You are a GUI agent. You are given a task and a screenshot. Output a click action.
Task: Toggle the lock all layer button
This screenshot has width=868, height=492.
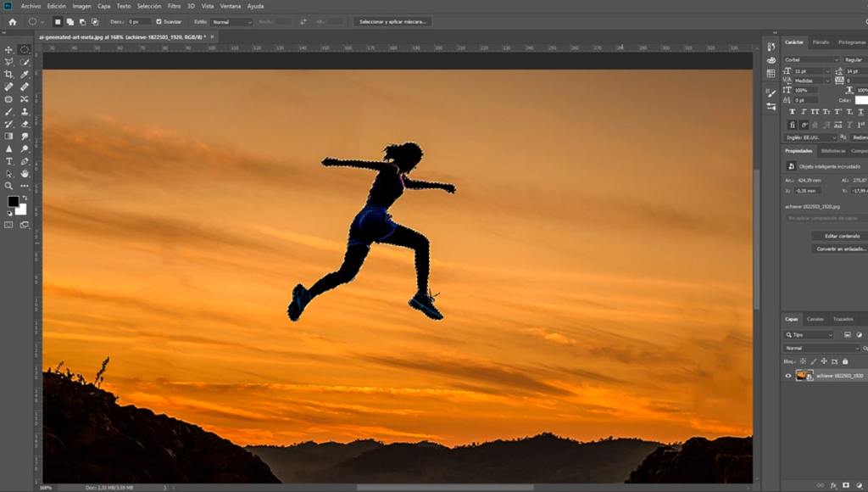(x=844, y=361)
